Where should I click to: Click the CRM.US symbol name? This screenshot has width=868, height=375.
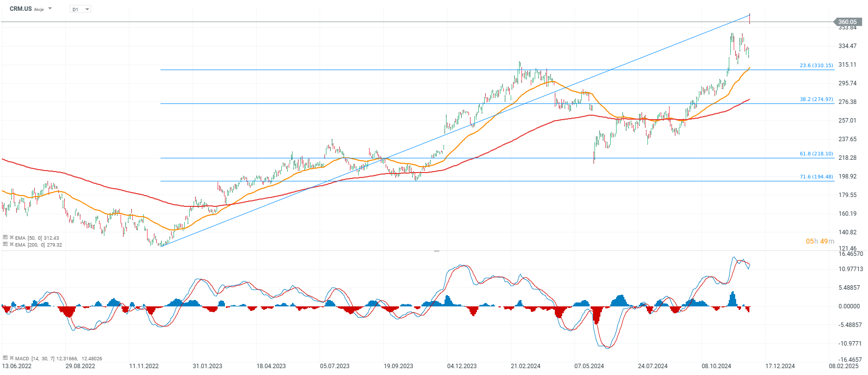21,9
